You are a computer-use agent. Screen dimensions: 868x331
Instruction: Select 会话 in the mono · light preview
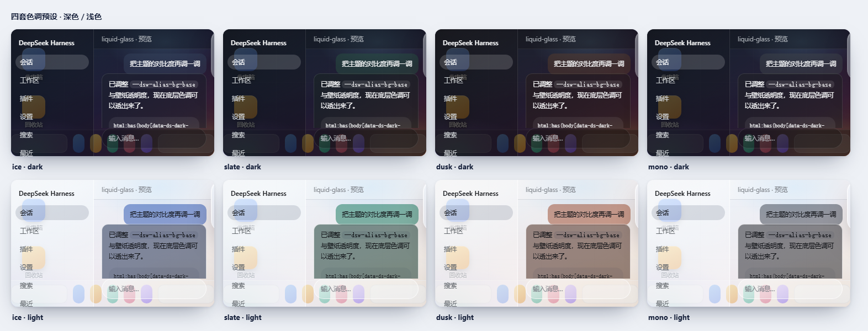tap(688, 212)
